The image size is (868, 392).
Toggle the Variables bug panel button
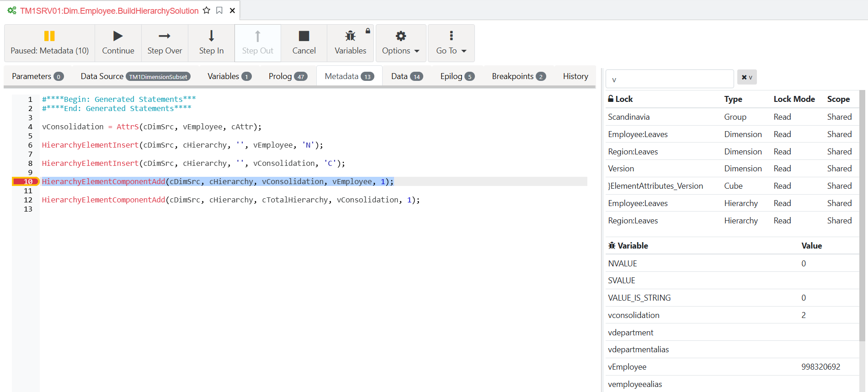[x=350, y=43]
